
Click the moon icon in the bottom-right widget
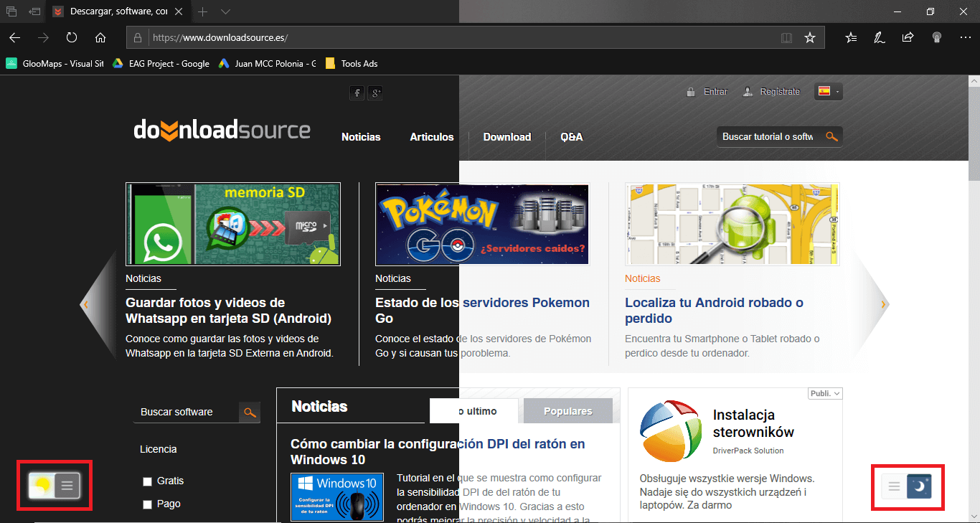pyautogui.click(x=919, y=486)
